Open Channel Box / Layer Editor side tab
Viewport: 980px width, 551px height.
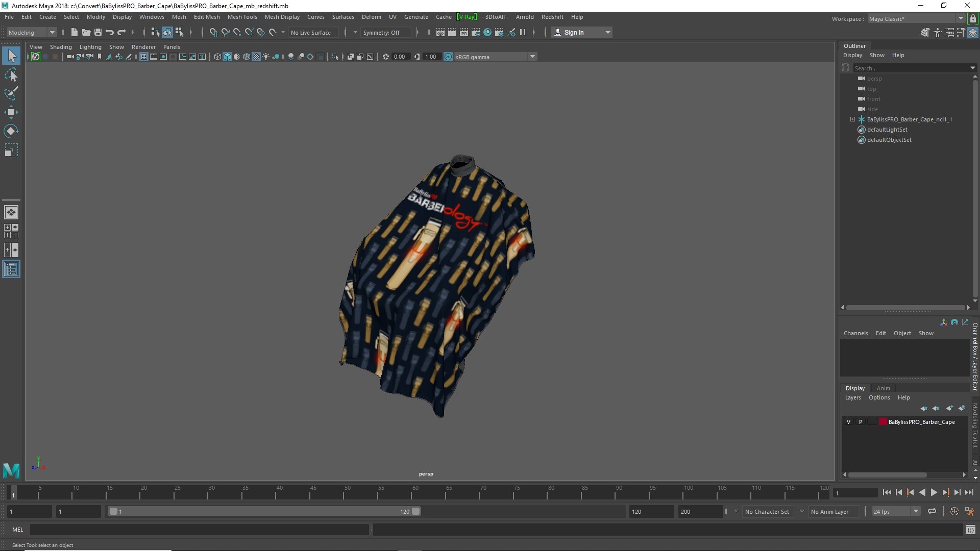[x=975, y=356]
